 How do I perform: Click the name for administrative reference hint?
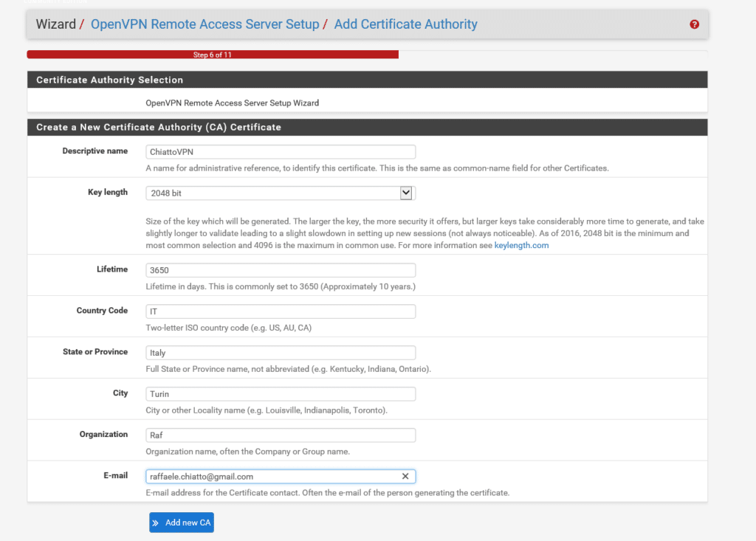(377, 168)
